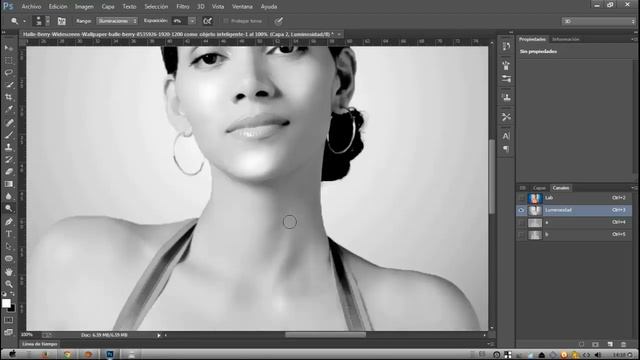Open the Filtro menu
640x360 pixels.
[182, 7]
